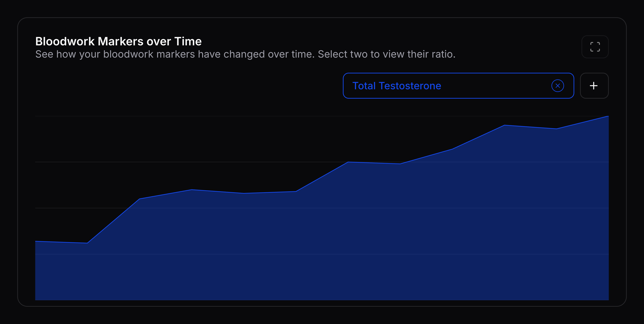Image resolution: width=644 pixels, height=324 pixels.
Task: Click the Bloodwork Markers over Time heading
Action: pos(118,41)
